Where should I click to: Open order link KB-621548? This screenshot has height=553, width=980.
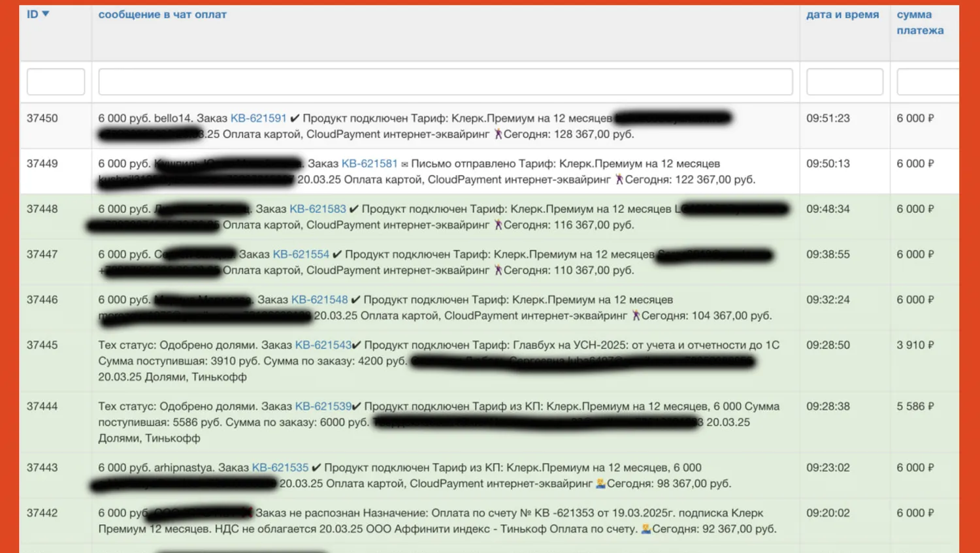tap(319, 300)
